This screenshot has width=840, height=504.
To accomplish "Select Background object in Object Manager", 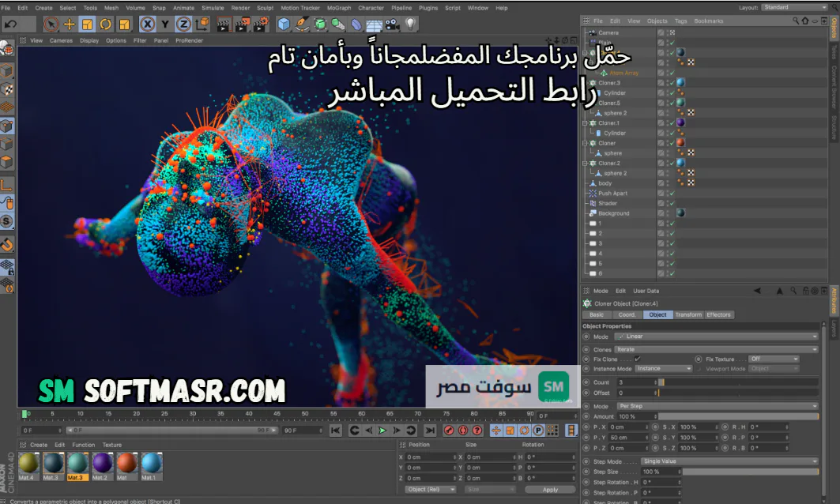I will point(613,214).
